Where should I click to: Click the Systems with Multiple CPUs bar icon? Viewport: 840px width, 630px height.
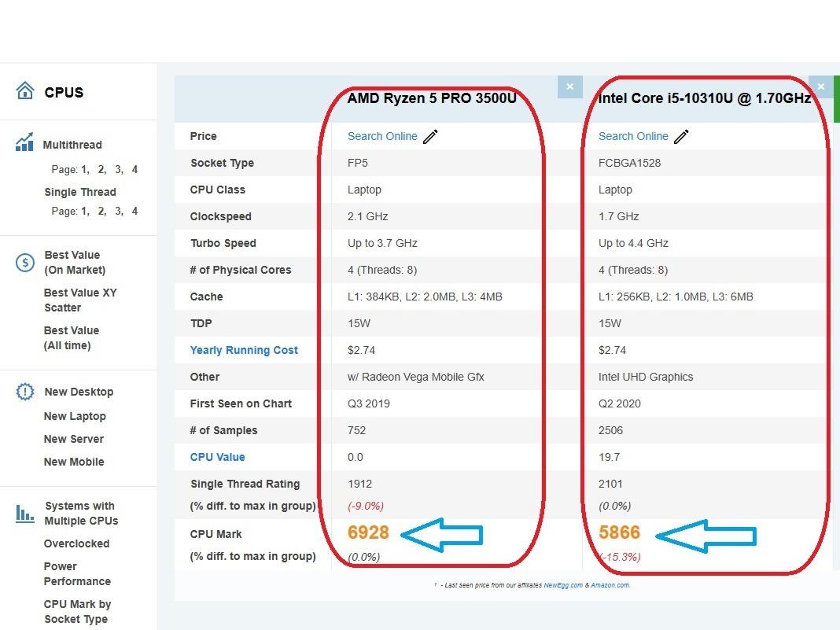click(24, 514)
